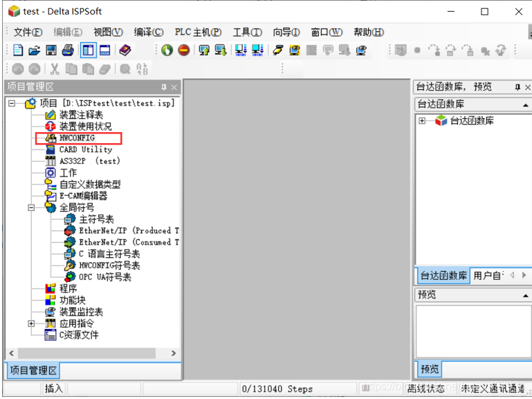Select AS332P (test) tree item
The image size is (532, 399).
89,161
